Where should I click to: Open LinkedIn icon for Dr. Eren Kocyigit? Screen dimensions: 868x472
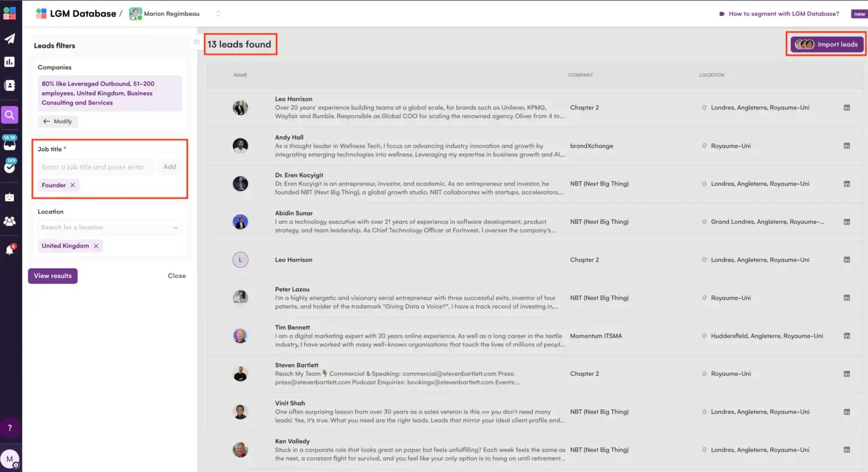[847, 184]
